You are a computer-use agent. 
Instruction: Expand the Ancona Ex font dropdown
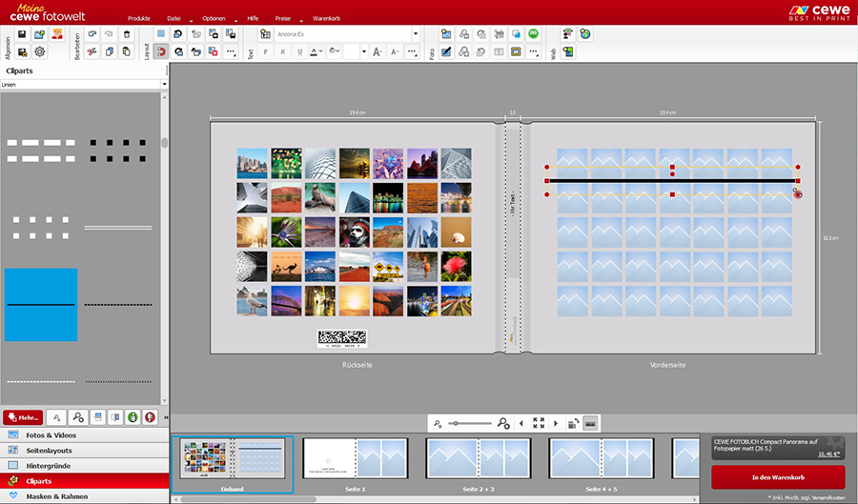tap(416, 33)
